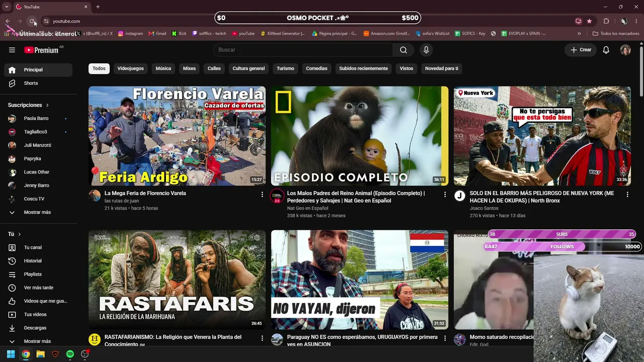The width and height of the screenshot is (644, 362).
Task: Play the RASTAFARIS video thumbnail
Action: pos(177,280)
